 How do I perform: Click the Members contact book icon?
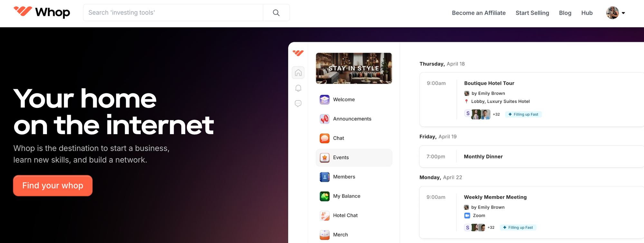click(x=325, y=177)
